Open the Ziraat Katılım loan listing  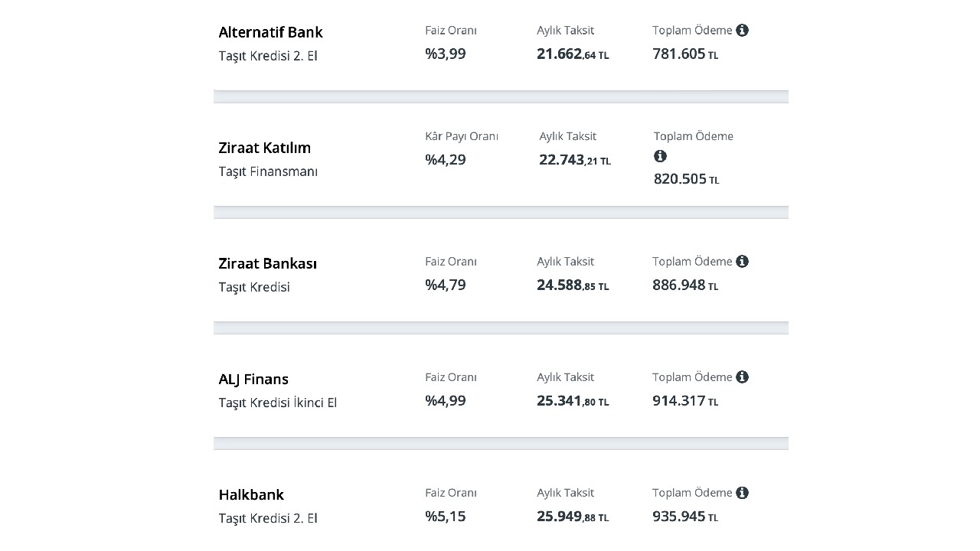[264, 148]
